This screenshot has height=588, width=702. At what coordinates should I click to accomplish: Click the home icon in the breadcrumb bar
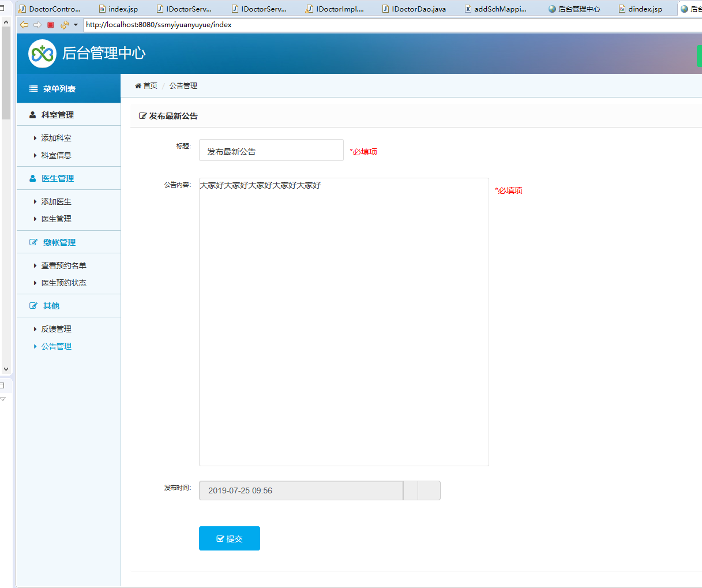click(x=138, y=85)
